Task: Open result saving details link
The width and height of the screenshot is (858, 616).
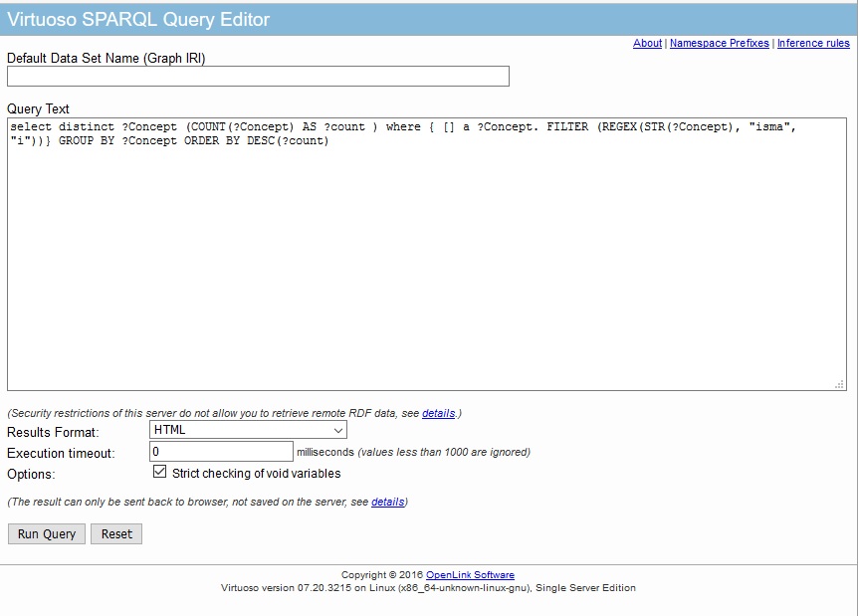Action: 387,502
